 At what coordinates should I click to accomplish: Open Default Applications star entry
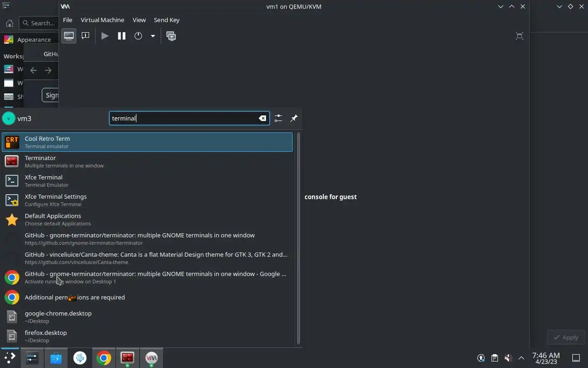coord(147,219)
